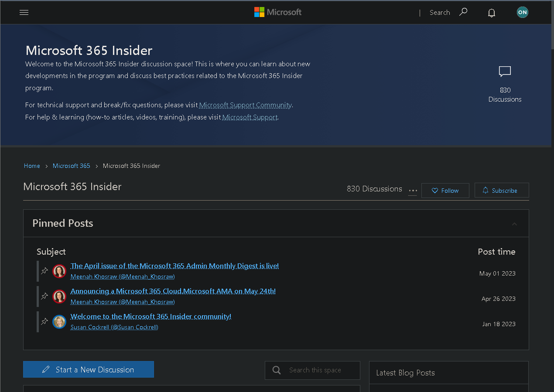This screenshot has height=392, width=554.
Task: Click pin icon beside Welcome post
Action: (x=44, y=321)
